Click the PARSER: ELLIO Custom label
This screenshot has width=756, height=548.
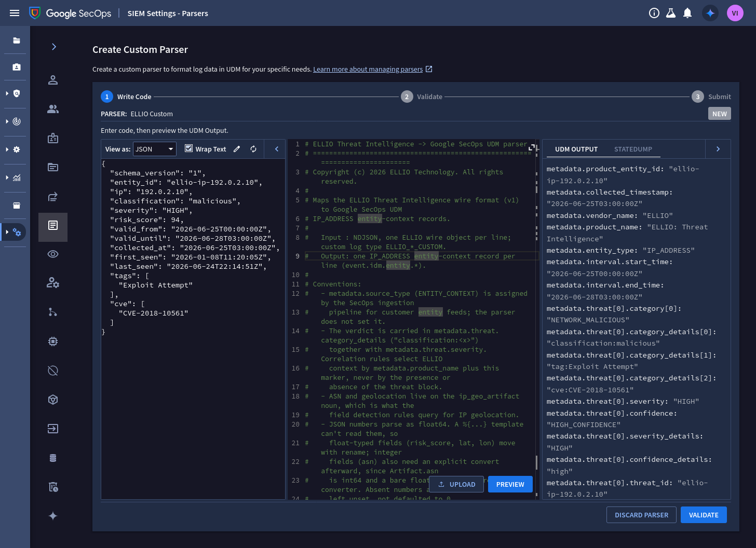pyautogui.click(x=137, y=114)
